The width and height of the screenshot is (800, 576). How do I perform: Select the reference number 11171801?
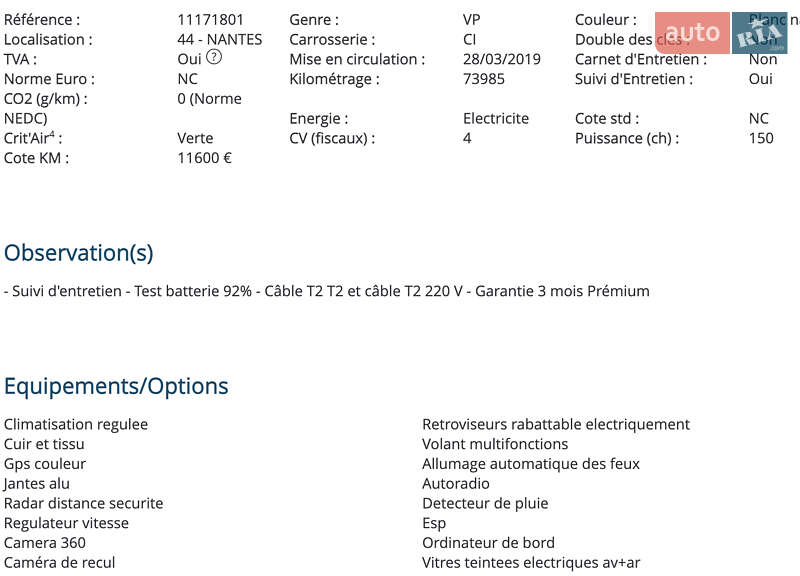(210, 20)
